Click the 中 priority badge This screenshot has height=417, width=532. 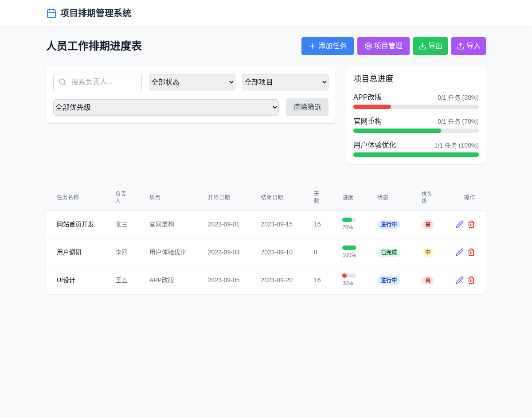(x=428, y=253)
